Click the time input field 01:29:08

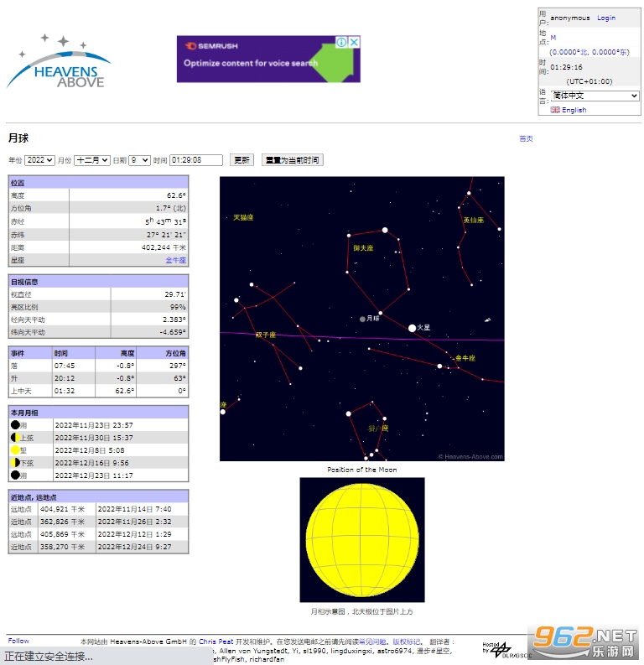196,160
